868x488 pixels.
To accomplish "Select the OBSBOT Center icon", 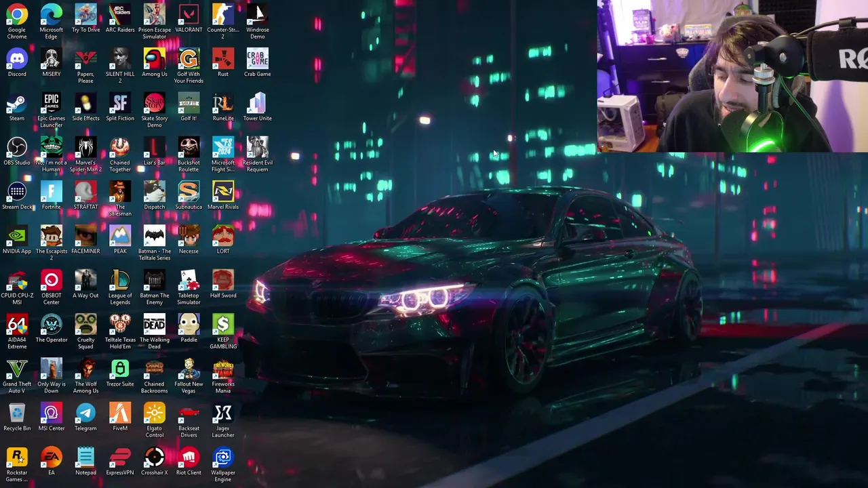I will (x=52, y=280).
